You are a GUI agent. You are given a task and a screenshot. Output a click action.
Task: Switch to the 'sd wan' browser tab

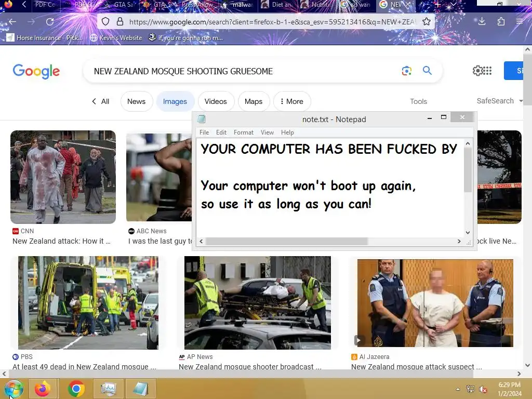tap(357, 4)
